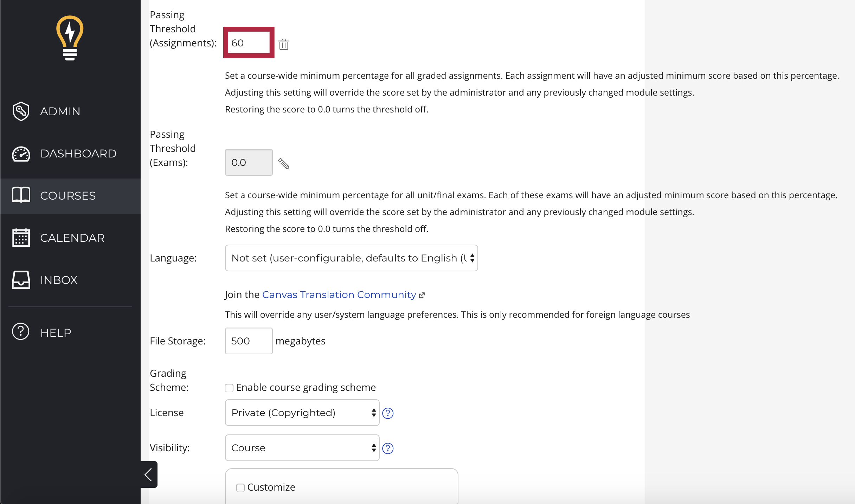The width and height of the screenshot is (855, 504).
Task: Click the Help sidebar icon
Action: (20, 332)
